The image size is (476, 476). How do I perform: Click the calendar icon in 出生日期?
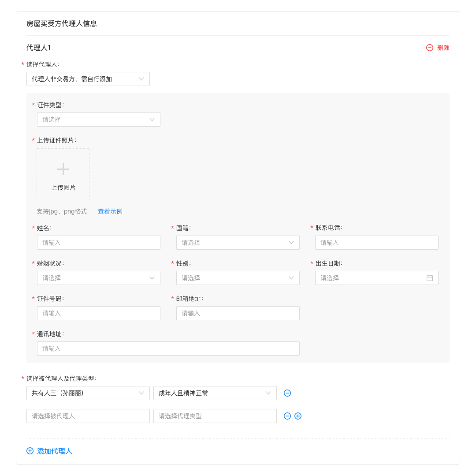pos(430,278)
